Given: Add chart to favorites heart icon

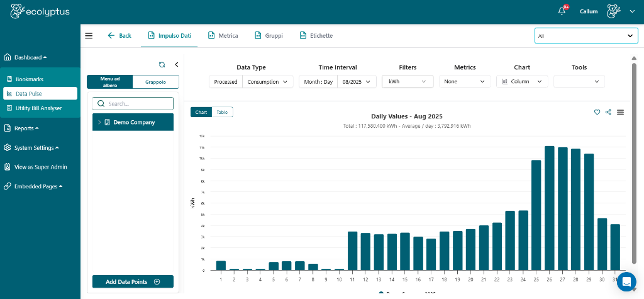Looking at the screenshot, I should click(597, 112).
